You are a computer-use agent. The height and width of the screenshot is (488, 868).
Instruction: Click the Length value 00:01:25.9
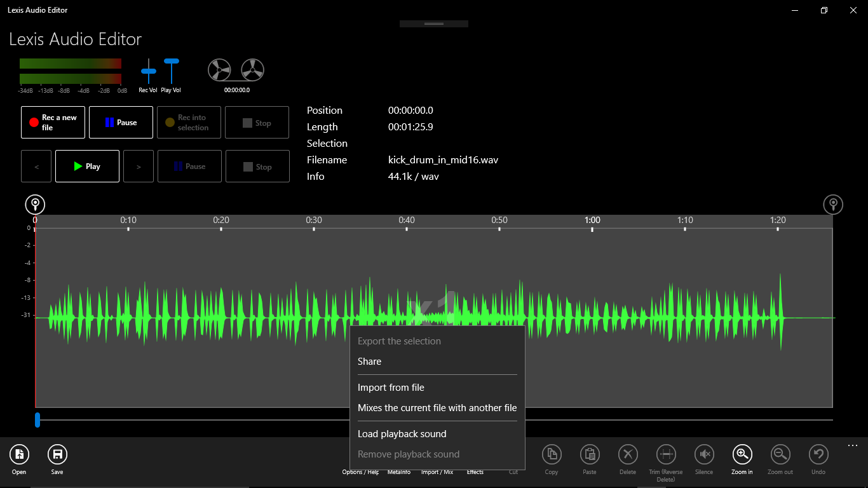(410, 127)
